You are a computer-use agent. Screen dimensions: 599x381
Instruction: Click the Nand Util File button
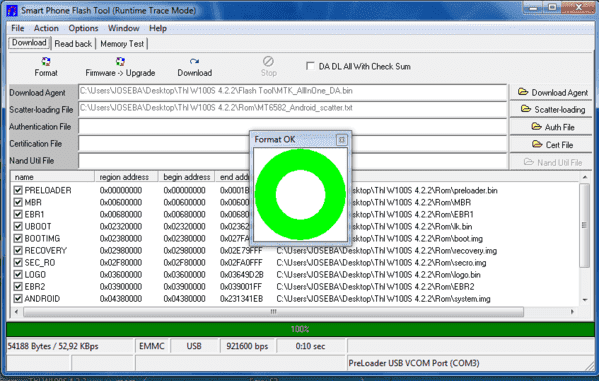click(x=551, y=162)
